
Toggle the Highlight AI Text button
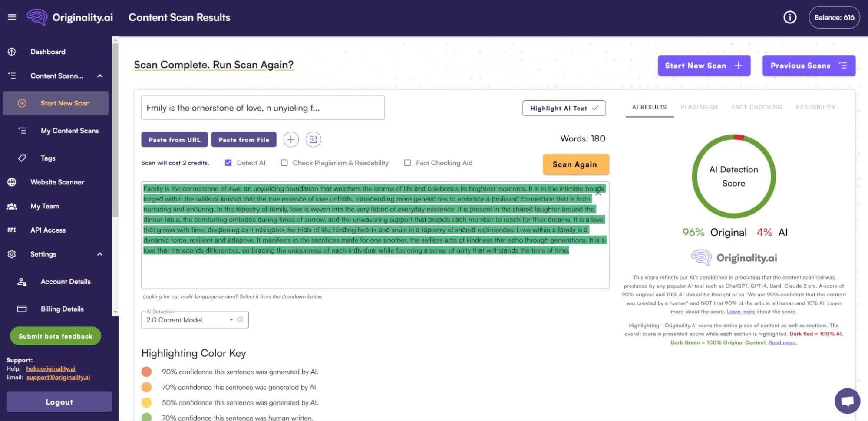coord(564,108)
